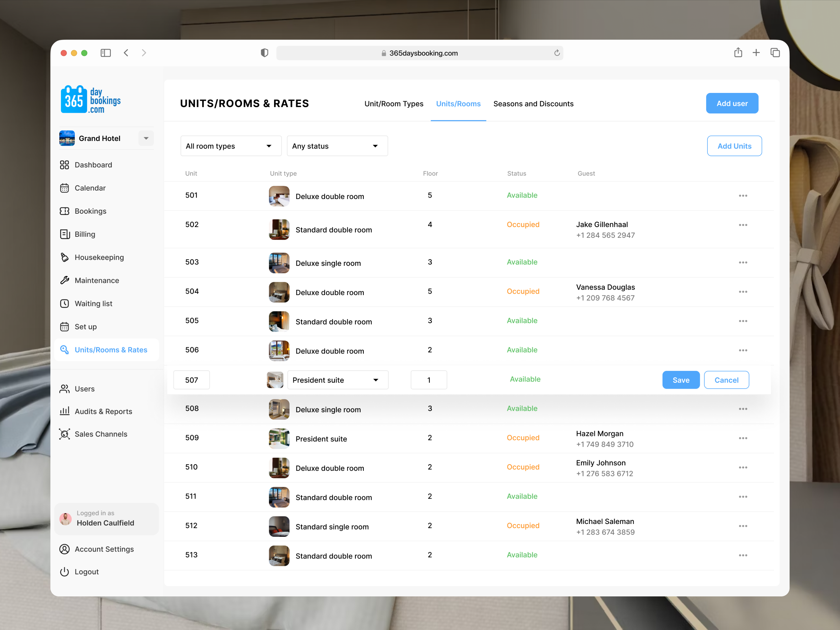This screenshot has width=840, height=630.
Task: Select the Calendar icon in sidebar
Action: [65, 188]
